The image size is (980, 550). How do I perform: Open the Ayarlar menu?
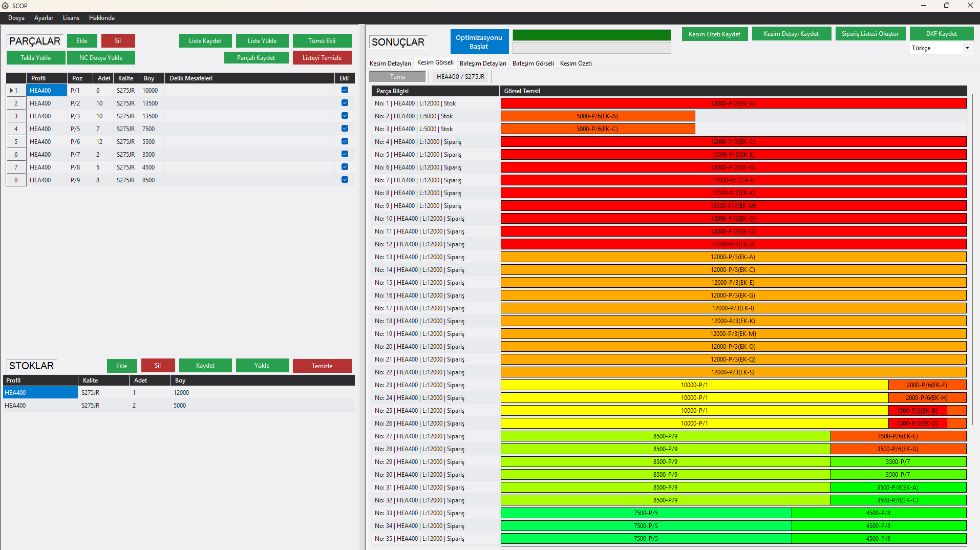[44, 18]
